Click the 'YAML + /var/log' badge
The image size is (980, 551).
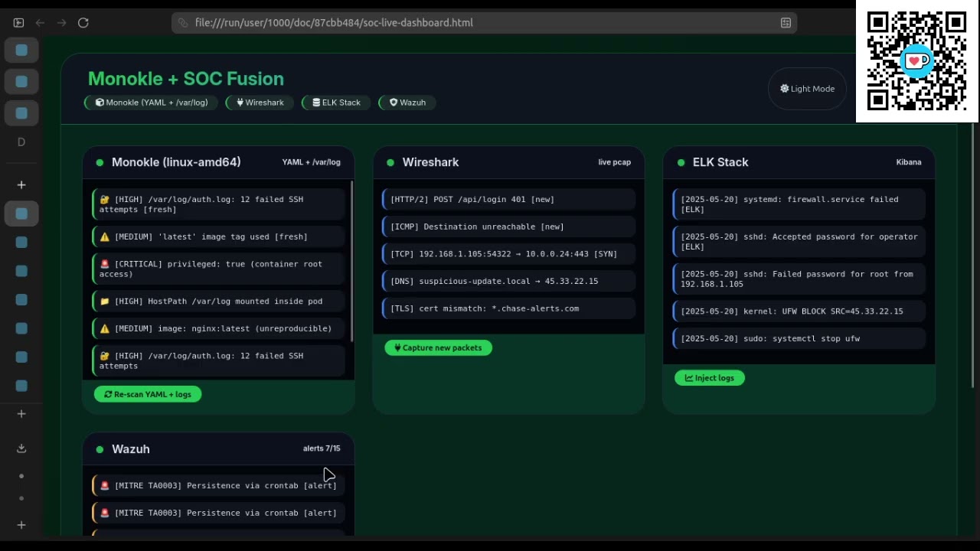pos(311,162)
